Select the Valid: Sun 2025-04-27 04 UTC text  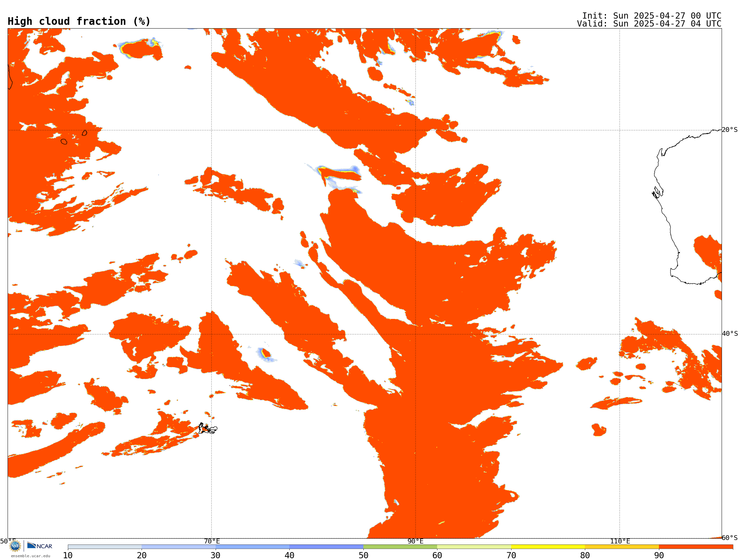tap(649, 24)
